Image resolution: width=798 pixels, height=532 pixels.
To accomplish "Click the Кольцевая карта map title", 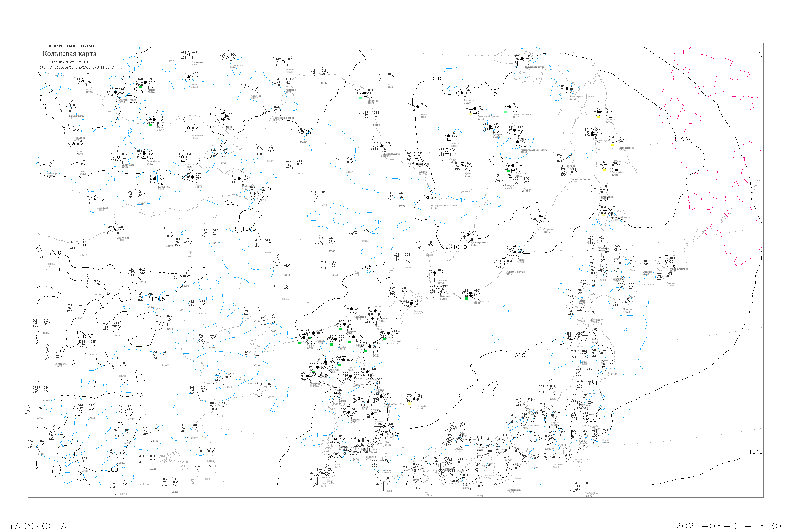I will (x=69, y=54).
